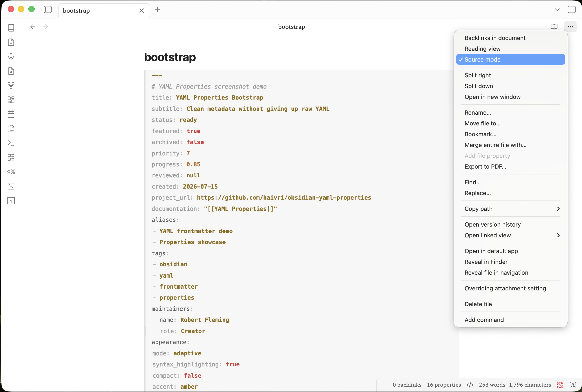Toggle the checked Source mode option

tap(510, 60)
